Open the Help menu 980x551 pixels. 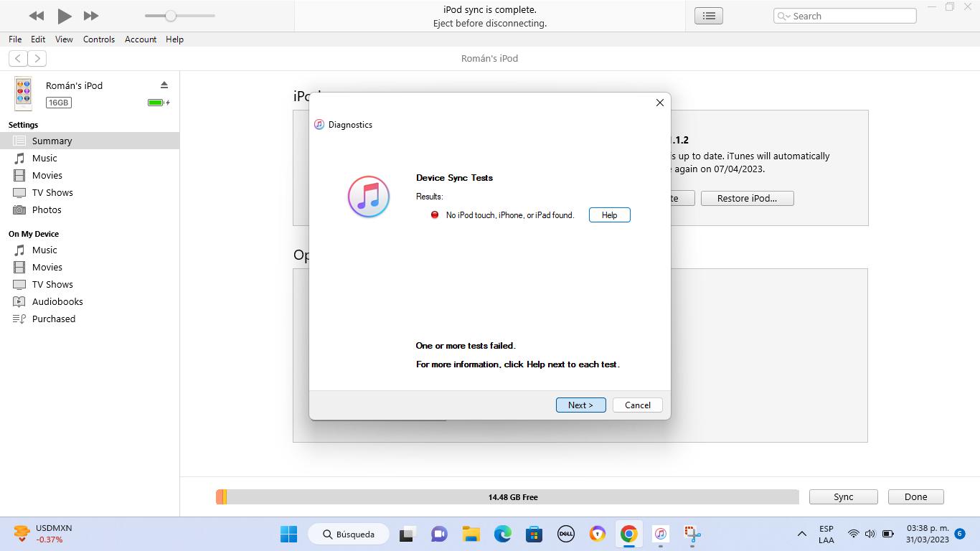pos(174,39)
